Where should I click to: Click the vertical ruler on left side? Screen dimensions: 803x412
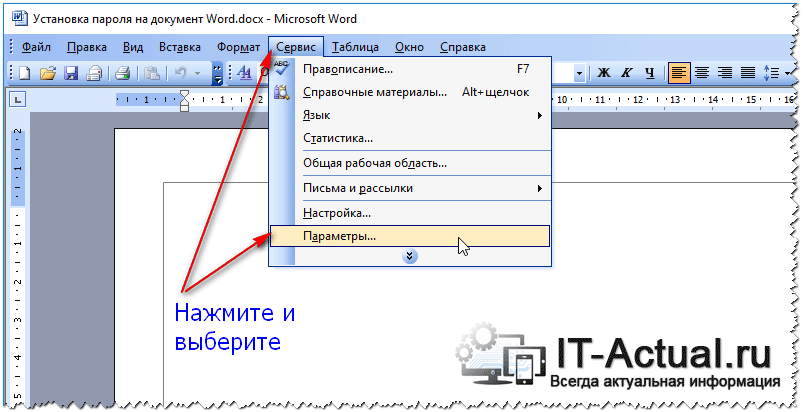point(18,266)
